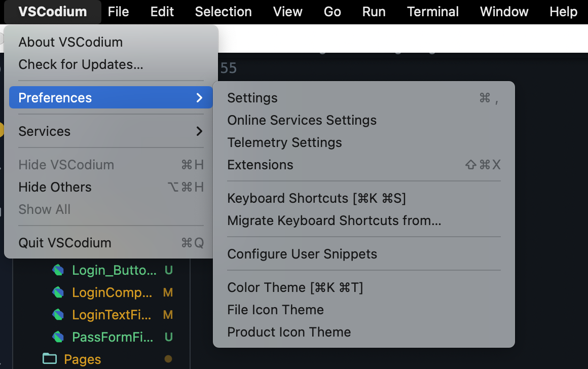Open Online Services Settings
Viewport: 588px width, 369px height.
point(364,120)
